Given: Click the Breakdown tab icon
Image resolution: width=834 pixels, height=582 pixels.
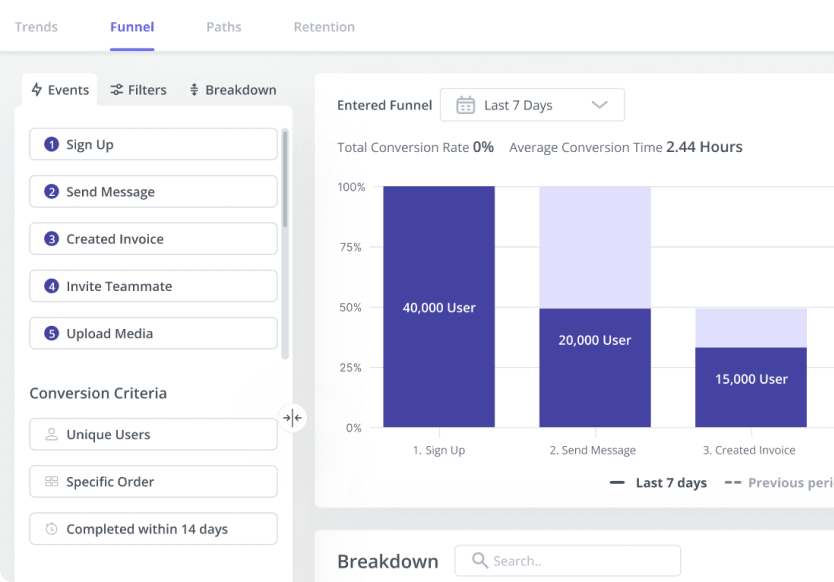Looking at the screenshot, I should (194, 90).
